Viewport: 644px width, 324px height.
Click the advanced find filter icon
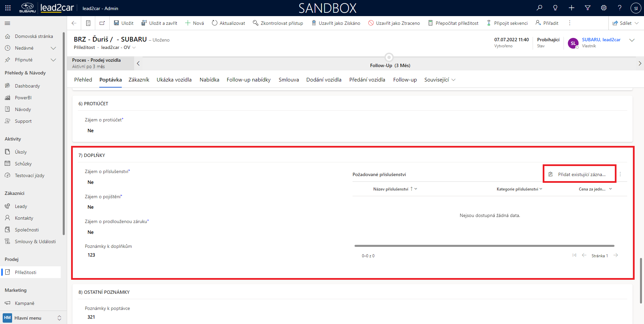(588, 8)
